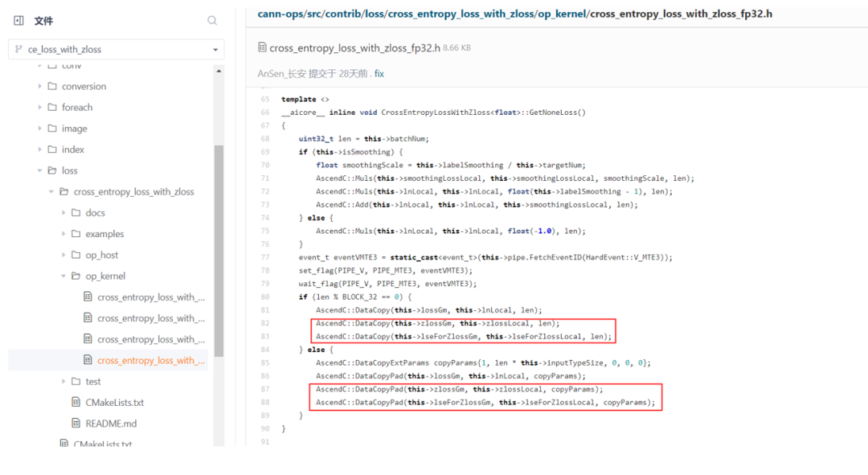
Task: Click line number 69 in the code gutter
Action: 264,152
